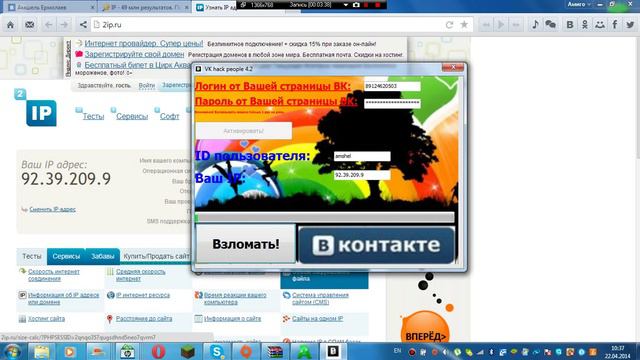Open the mail envelope icon in toolbar
Image resolution: width=640 pixels, height=360 pixels.
point(29,25)
